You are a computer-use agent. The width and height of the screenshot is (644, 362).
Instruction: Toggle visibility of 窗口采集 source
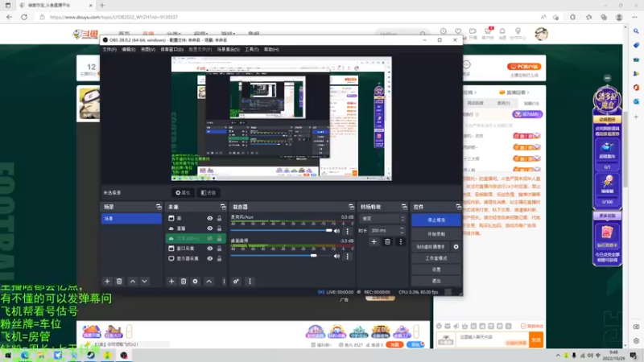tap(210, 249)
